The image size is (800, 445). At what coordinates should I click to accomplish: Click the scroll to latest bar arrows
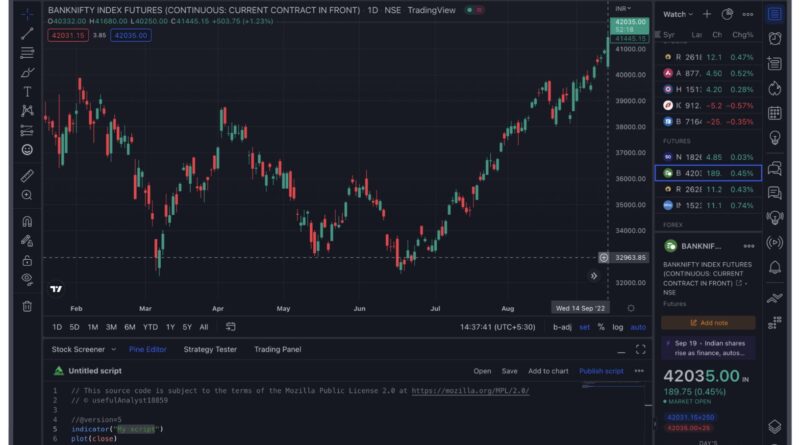593,276
